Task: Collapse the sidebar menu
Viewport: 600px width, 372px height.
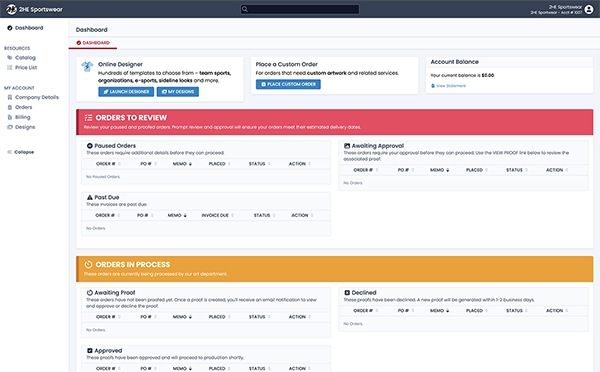Action: pos(21,152)
